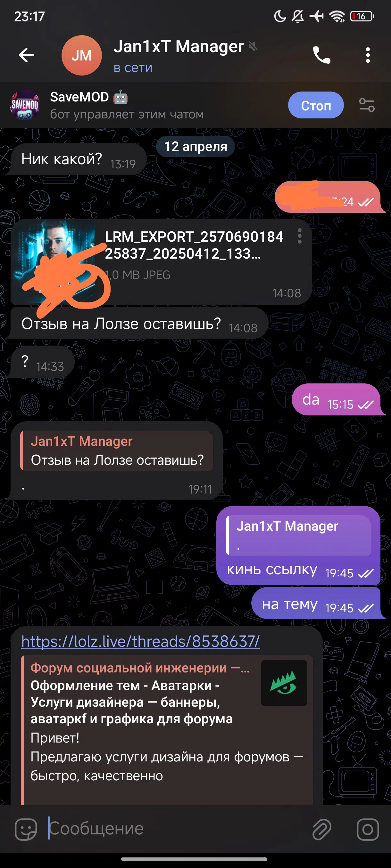
Task: Tap the SaveMOD bot avatar
Action: pos(25,105)
